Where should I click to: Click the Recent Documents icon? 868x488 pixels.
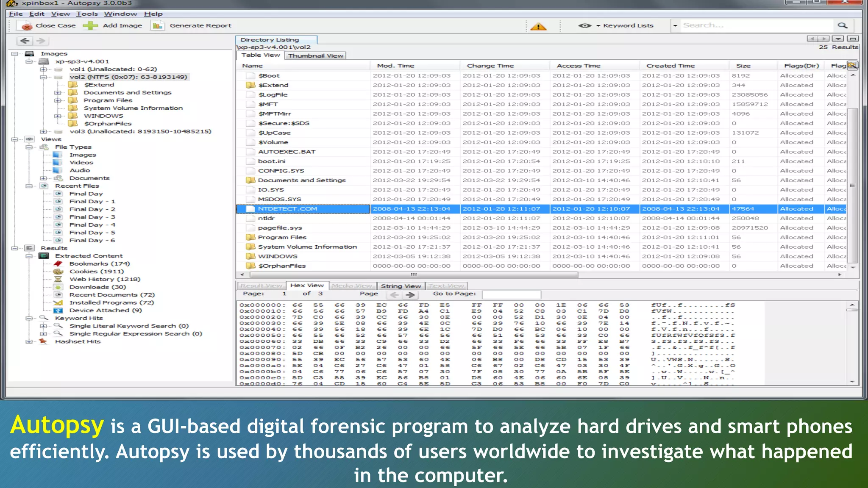[58, 295]
